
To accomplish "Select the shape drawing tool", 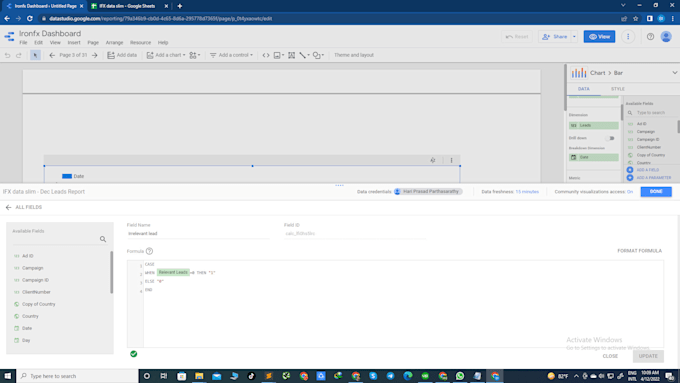I will pyautogui.click(x=318, y=55).
